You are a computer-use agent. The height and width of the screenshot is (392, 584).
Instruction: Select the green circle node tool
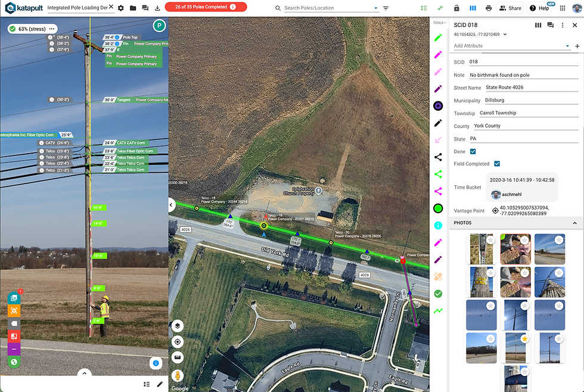(438, 209)
